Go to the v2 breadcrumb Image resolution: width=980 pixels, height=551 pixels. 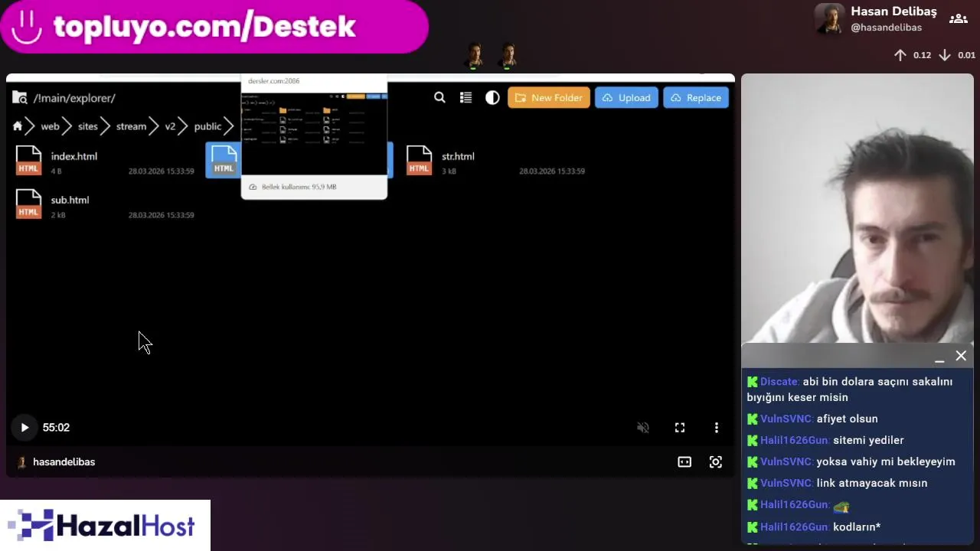click(170, 126)
